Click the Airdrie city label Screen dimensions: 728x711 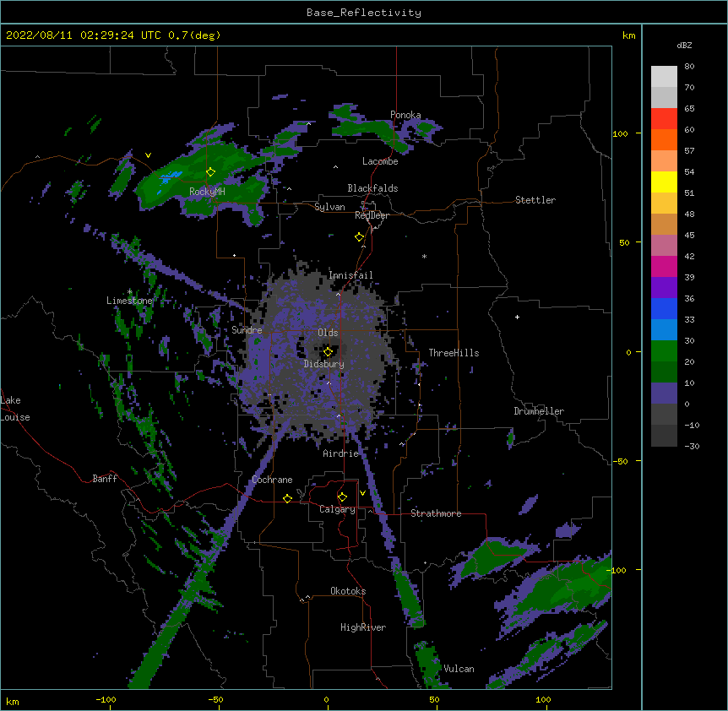click(x=341, y=453)
